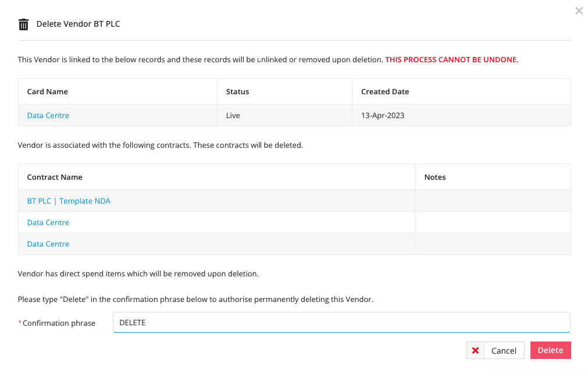Click the trash can icon beside the dialog title
This screenshot has width=588, height=377.
click(23, 24)
